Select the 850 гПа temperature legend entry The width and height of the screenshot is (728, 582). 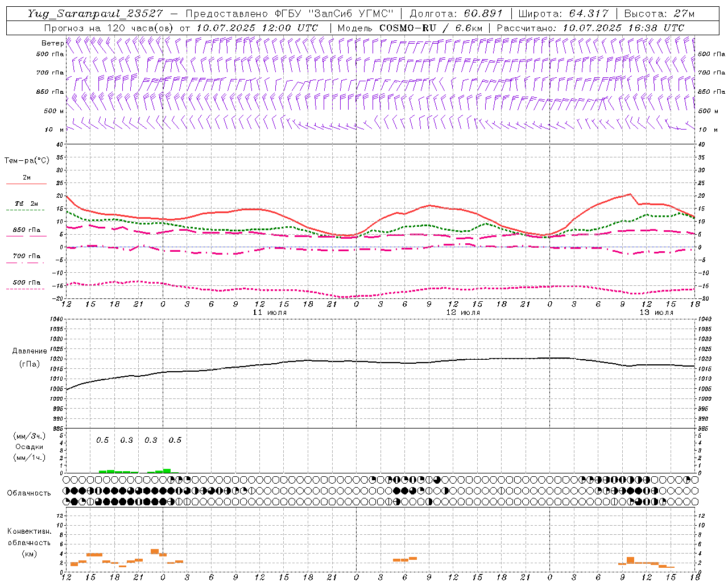26,230
